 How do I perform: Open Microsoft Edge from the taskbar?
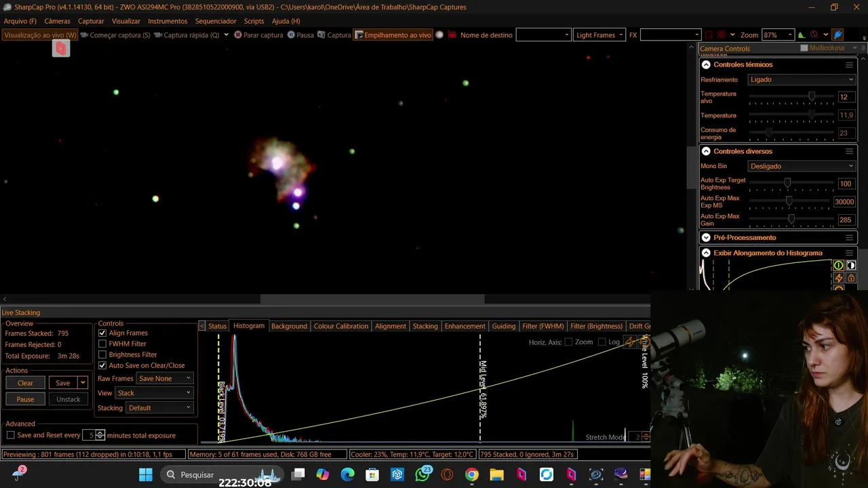click(347, 474)
